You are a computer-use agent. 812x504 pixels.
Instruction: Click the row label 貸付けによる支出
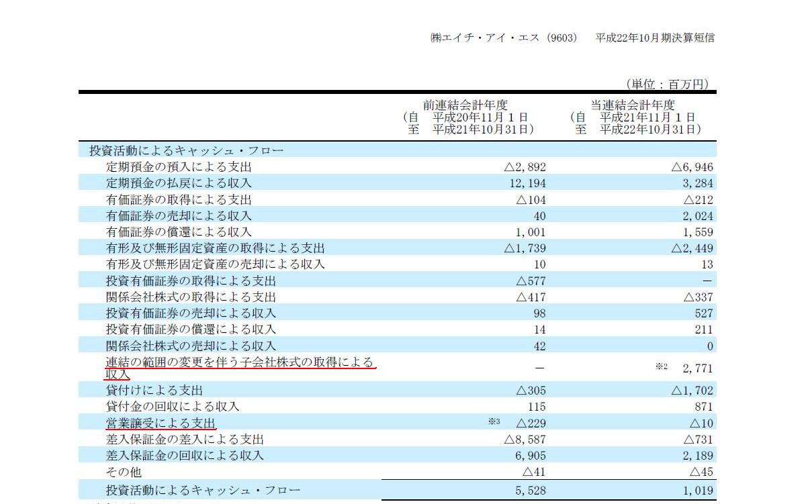coord(154,391)
